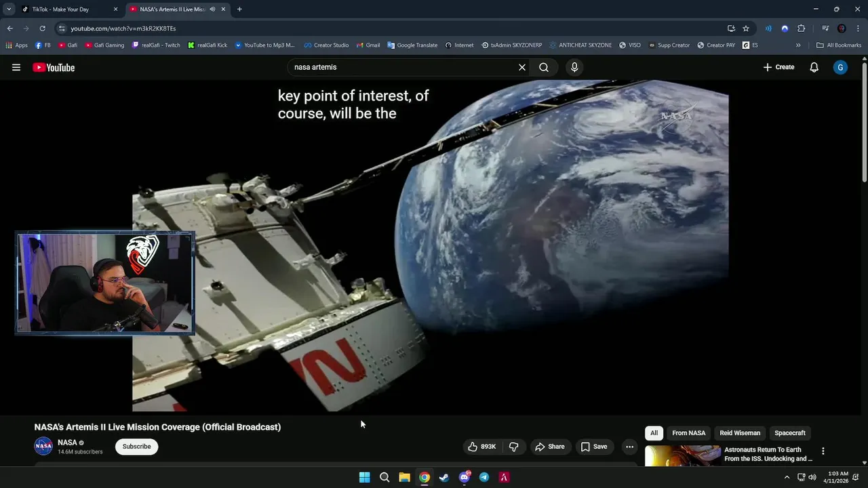868x488 pixels.
Task: Open Creator Studio bookmark
Action: pos(326,45)
